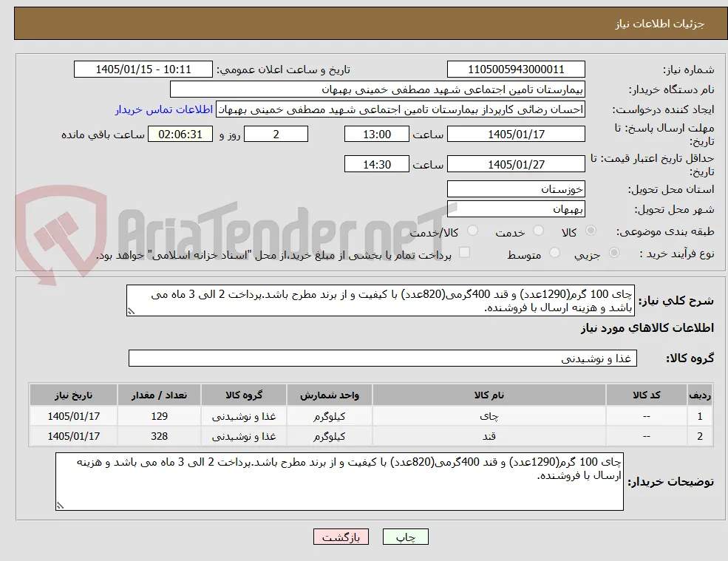
Task: Click the goods group field غذا و نوشیدنی
Action: (x=383, y=358)
